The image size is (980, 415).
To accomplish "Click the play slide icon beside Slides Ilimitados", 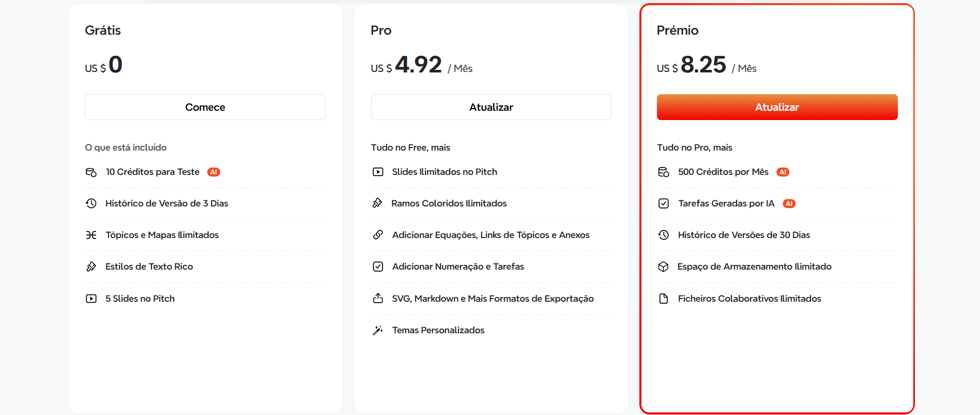I will (x=378, y=172).
